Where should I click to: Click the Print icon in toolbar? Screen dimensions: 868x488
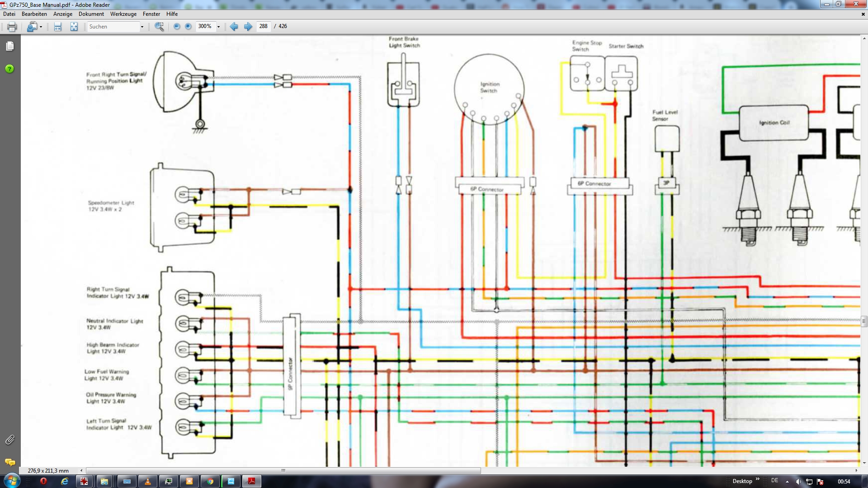click(x=12, y=27)
